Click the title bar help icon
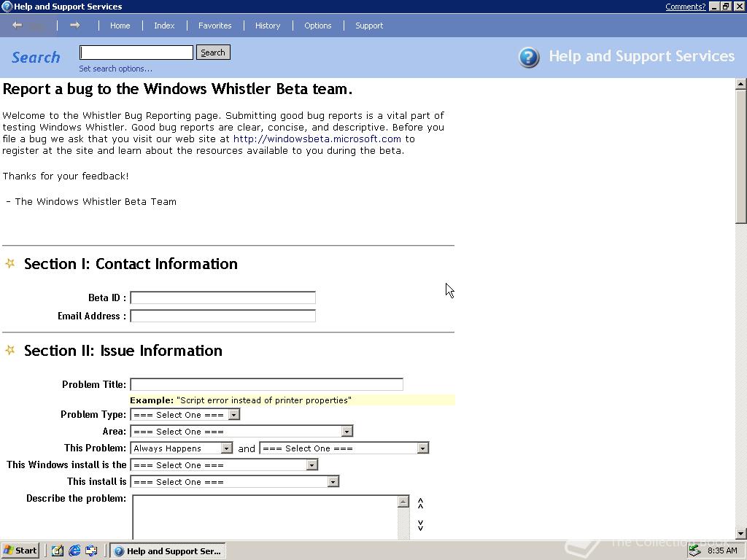Viewport: 747px width, 560px height. click(x=7, y=6)
